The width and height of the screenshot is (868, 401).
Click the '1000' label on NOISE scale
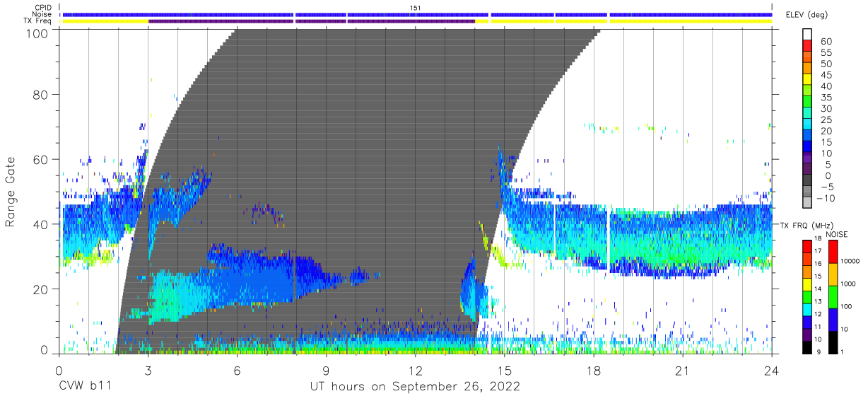847,285
